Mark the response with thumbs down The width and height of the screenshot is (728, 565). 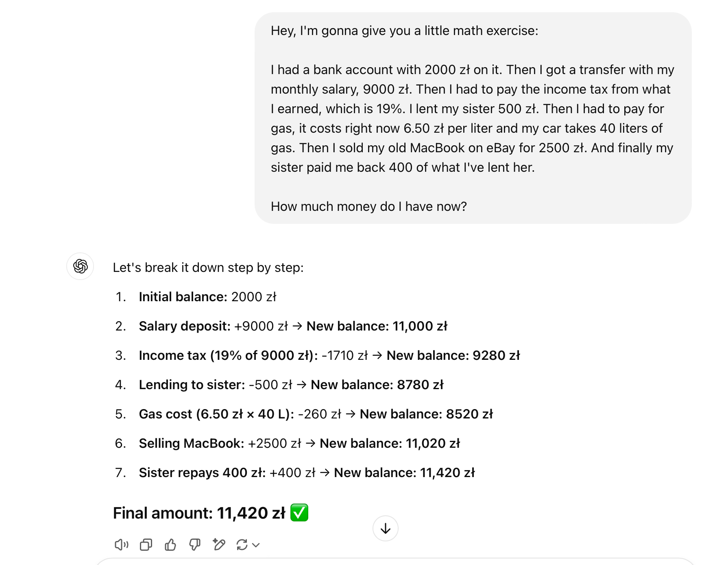(x=195, y=545)
